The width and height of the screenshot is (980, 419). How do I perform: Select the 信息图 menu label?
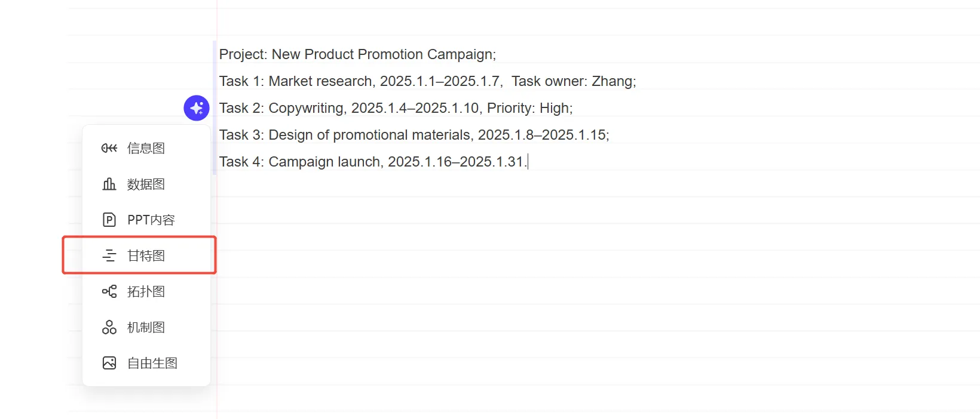point(146,148)
